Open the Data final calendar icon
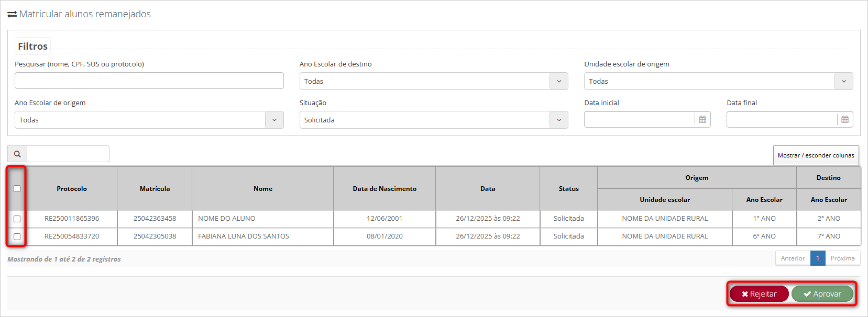Screen dimensions: 868x317 [x=844, y=120]
